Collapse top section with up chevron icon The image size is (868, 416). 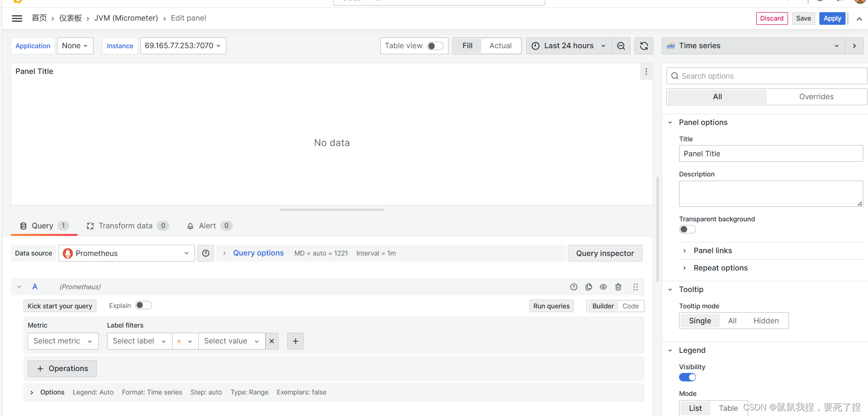[859, 19]
